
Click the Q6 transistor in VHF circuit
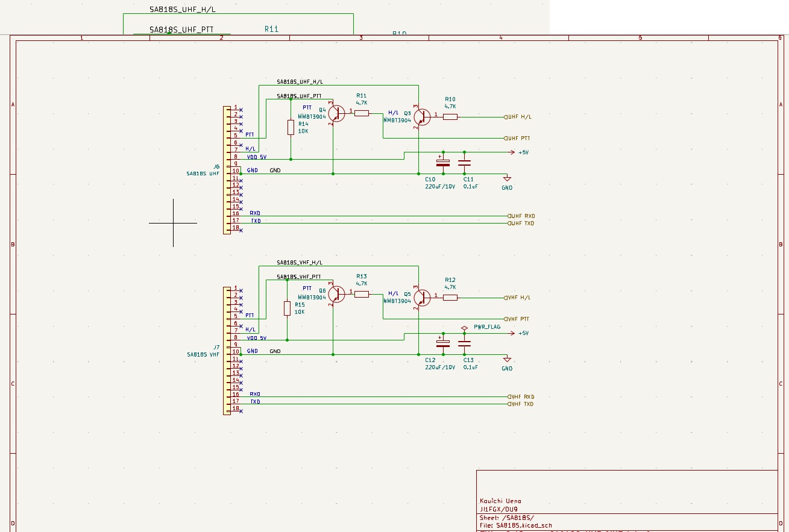pyautogui.click(x=336, y=294)
